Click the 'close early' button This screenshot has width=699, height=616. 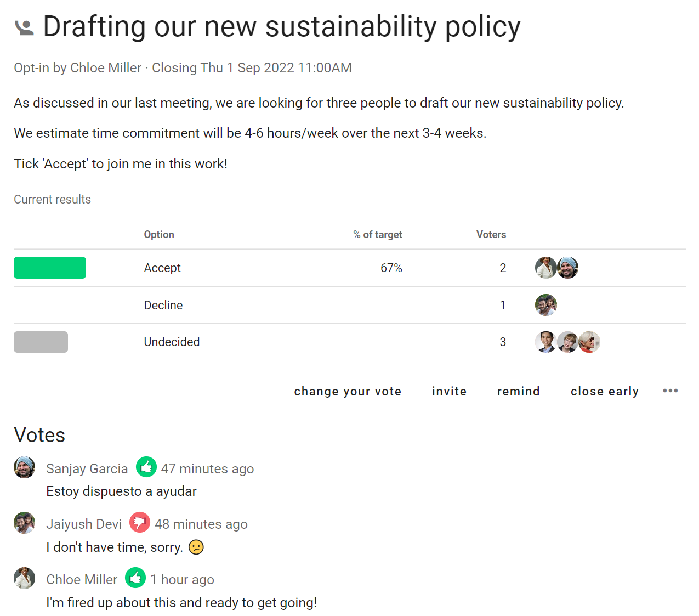[605, 391]
